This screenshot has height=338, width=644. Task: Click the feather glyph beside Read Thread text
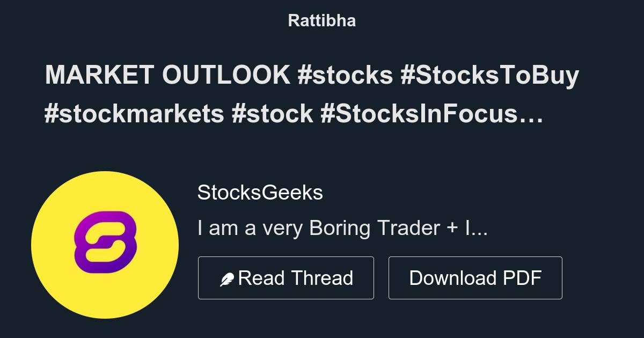(226, 277)
